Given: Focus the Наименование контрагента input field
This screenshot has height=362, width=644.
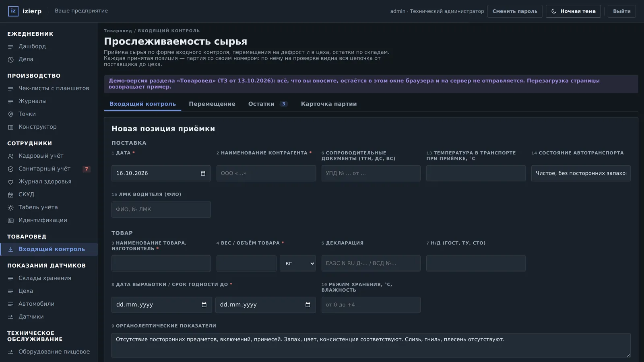Looking at the screenshot, I should (266, 173).
